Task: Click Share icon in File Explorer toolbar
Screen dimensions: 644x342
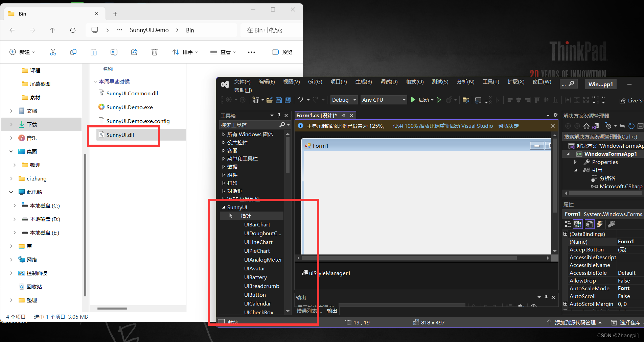Action: click(134, 52)
